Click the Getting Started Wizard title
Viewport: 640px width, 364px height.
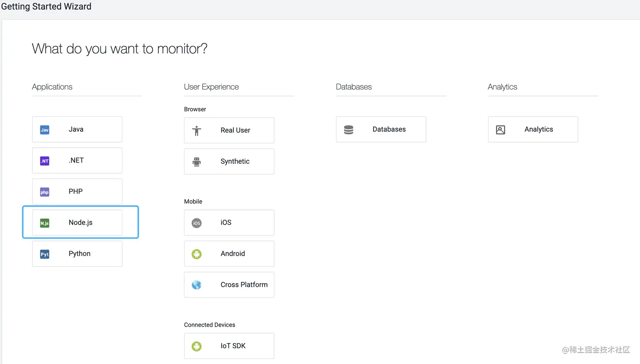click(x=46, y=6)
